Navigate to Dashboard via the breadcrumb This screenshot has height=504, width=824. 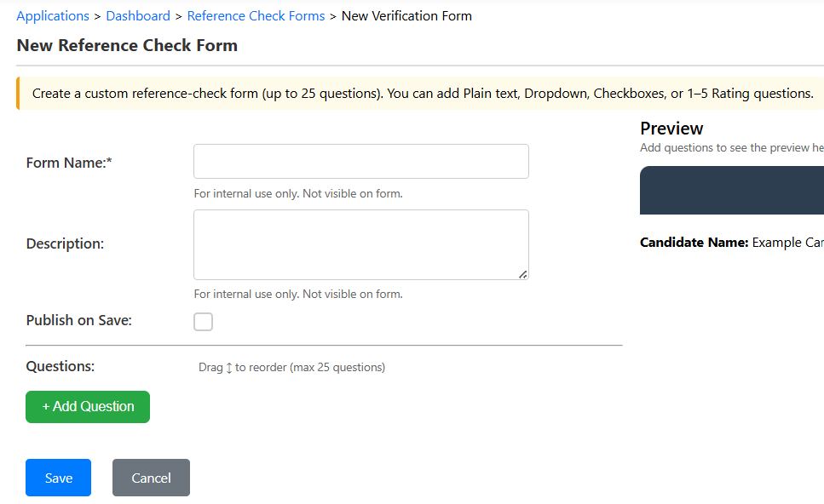[138, 15]
